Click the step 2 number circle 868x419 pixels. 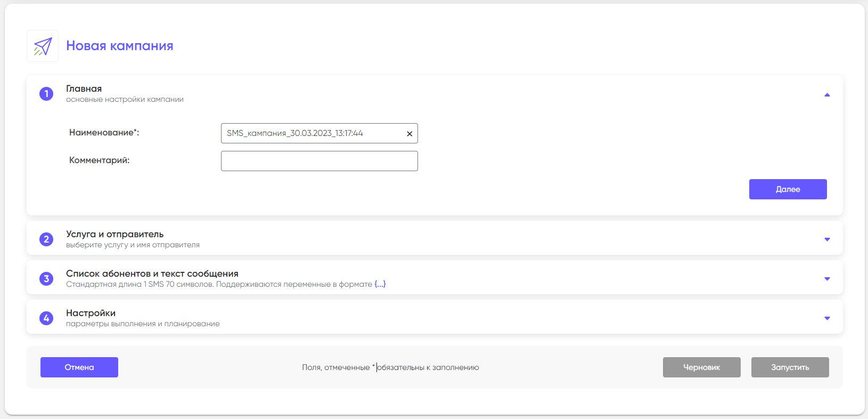point(46,239)
